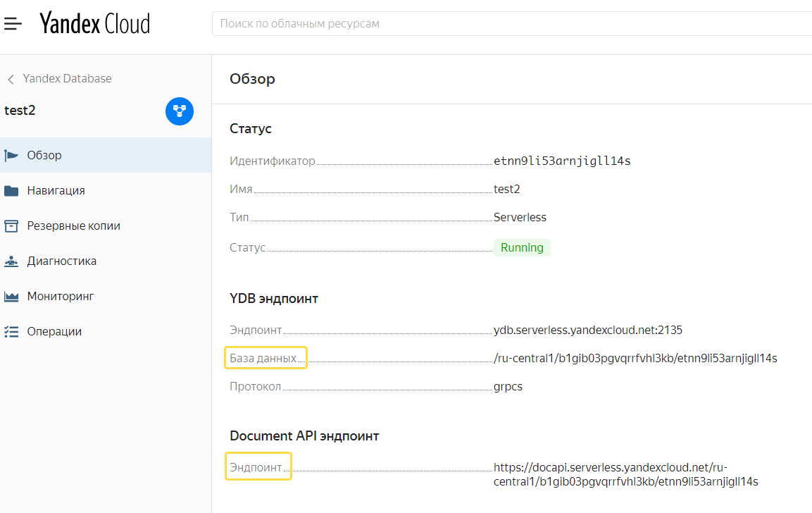Click the Резервные копии archive icon
Viewport: 812px width, 513px height.
tap(11, 226)
